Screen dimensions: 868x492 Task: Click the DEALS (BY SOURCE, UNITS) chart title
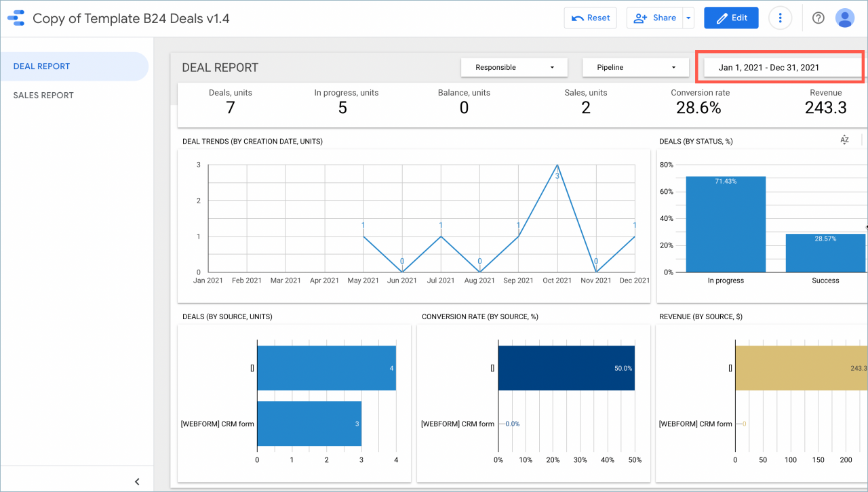point(227,316)
